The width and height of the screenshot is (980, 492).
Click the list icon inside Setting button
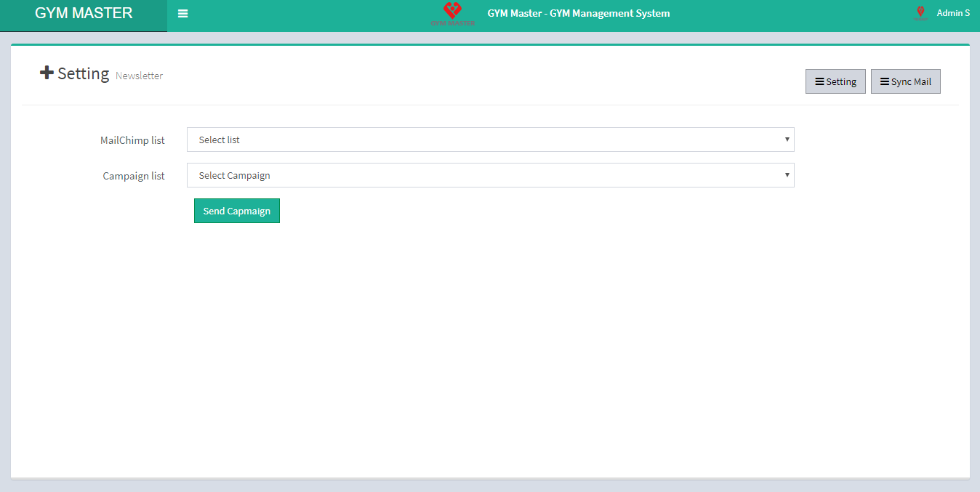pyautogui.click(x=819, y=82)
